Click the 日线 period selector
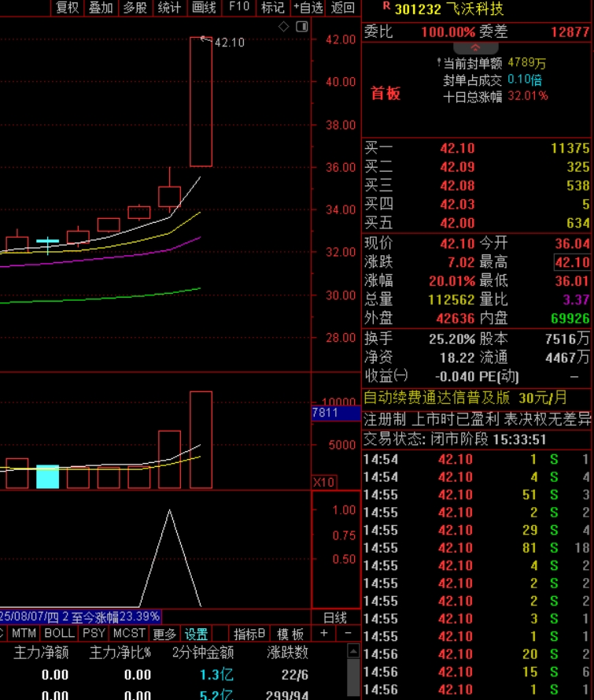 coord(335,618)
